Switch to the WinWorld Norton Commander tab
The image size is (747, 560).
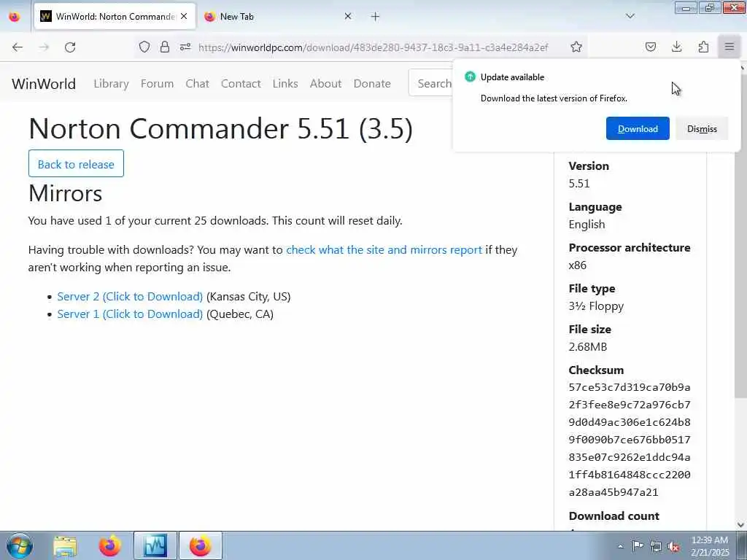click(115, 16)
